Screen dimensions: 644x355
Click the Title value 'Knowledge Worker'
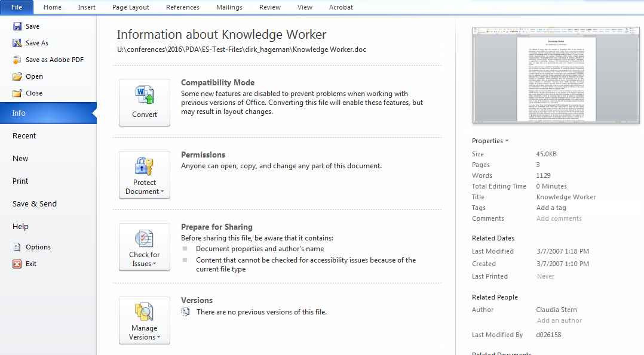coord(566,197)
